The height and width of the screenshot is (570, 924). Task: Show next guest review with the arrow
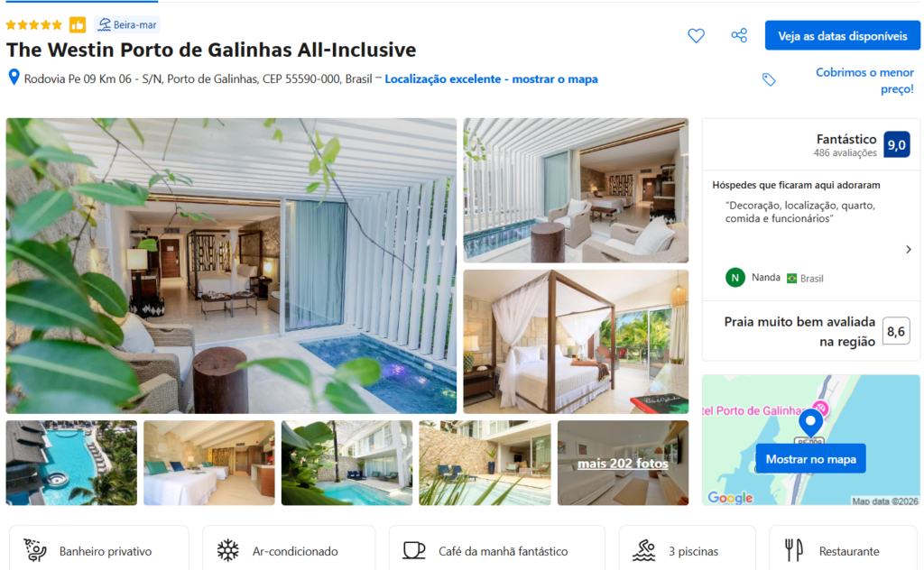908,250
